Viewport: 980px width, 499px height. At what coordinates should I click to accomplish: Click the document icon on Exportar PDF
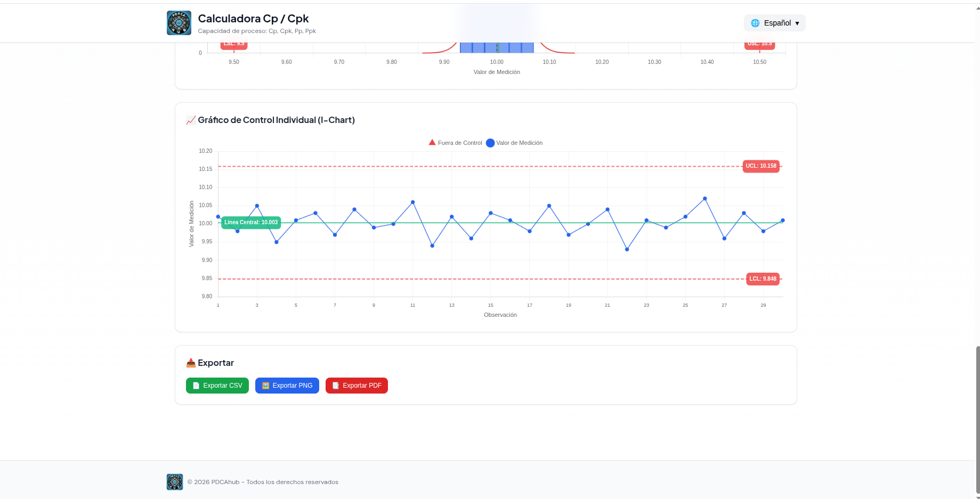(x=336, y=386)
